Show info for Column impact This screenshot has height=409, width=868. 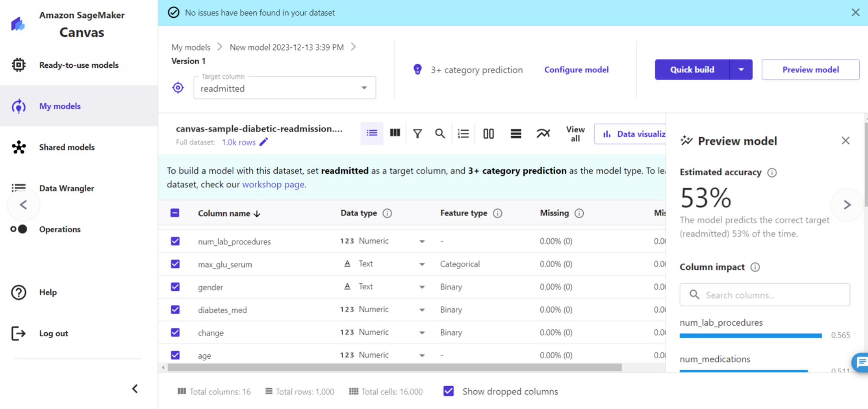755,267
